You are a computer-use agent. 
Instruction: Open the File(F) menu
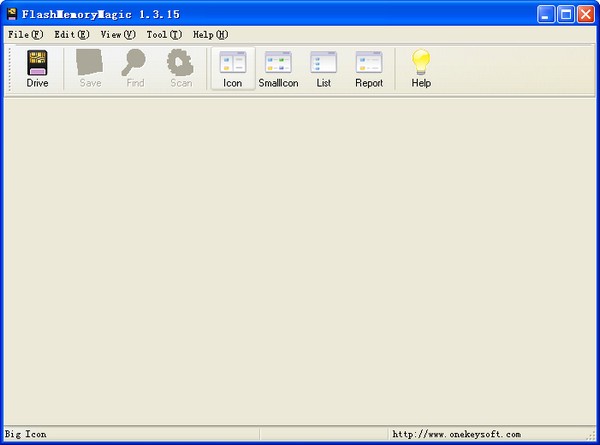tap(26, 34)
